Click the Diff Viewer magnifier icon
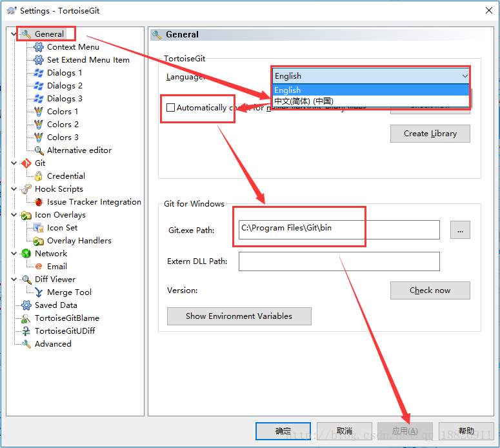The image size is (500, 448). [26, 280]
